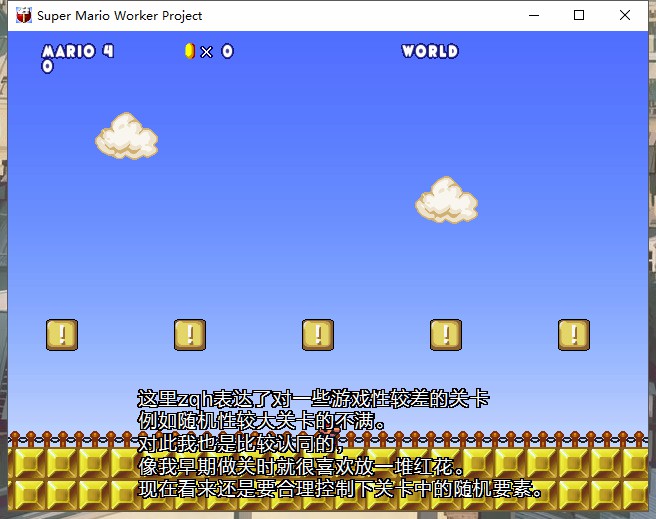The width and height of the screenshot is (656, 519).
Task: Close the Super Mario Worker Project window
Action: pyautogui.click(x=625, y=15)
